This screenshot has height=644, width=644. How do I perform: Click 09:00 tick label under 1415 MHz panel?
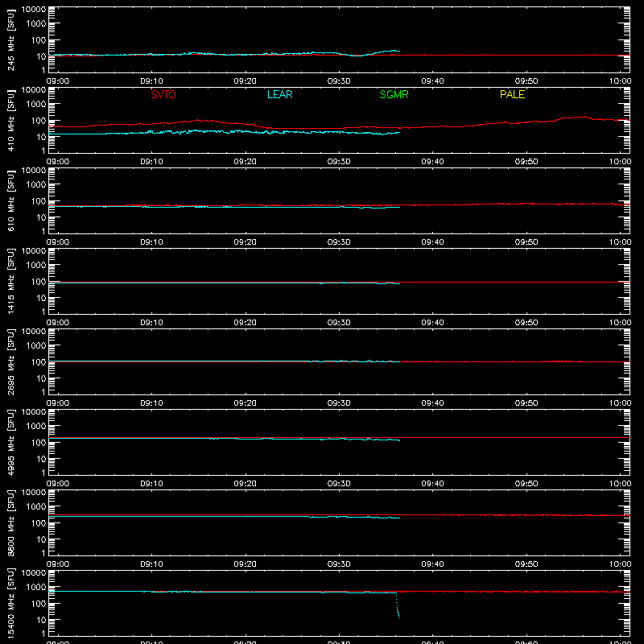click(x=57, y=323)
